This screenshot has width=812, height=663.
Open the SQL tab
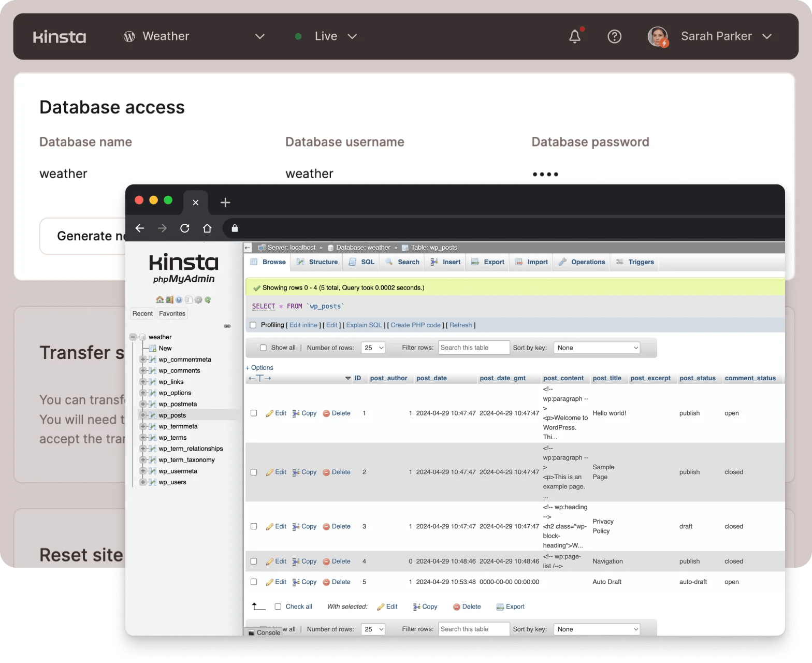point(361,262)
